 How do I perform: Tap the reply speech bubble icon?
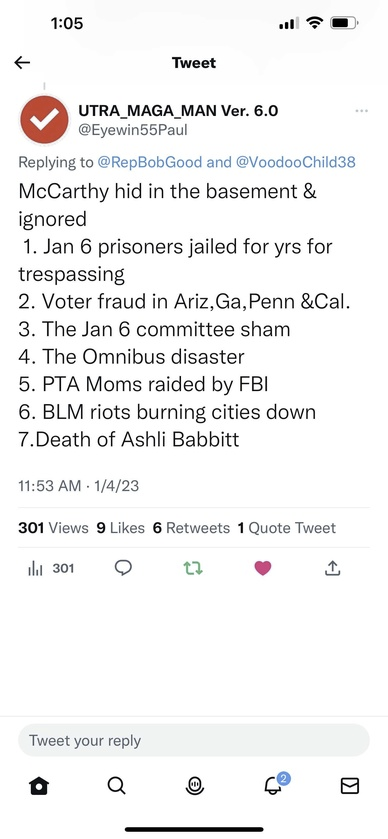(123, 568)
